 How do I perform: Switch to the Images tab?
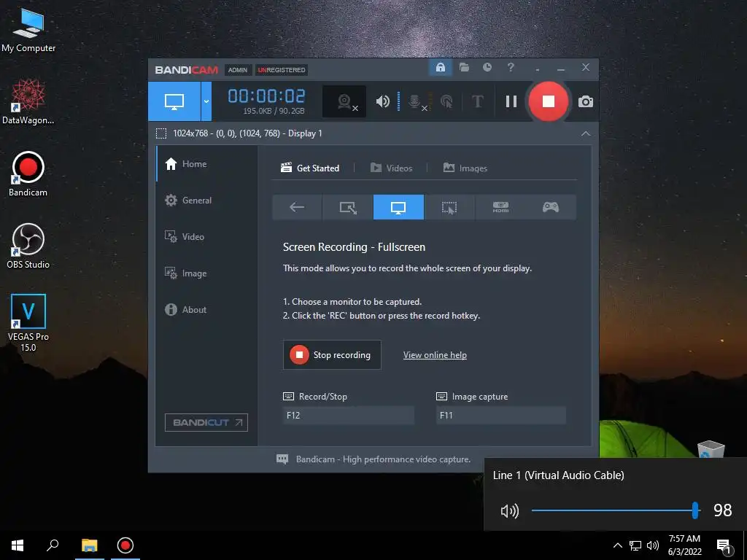pyautogui.click(x=465, y=168)
